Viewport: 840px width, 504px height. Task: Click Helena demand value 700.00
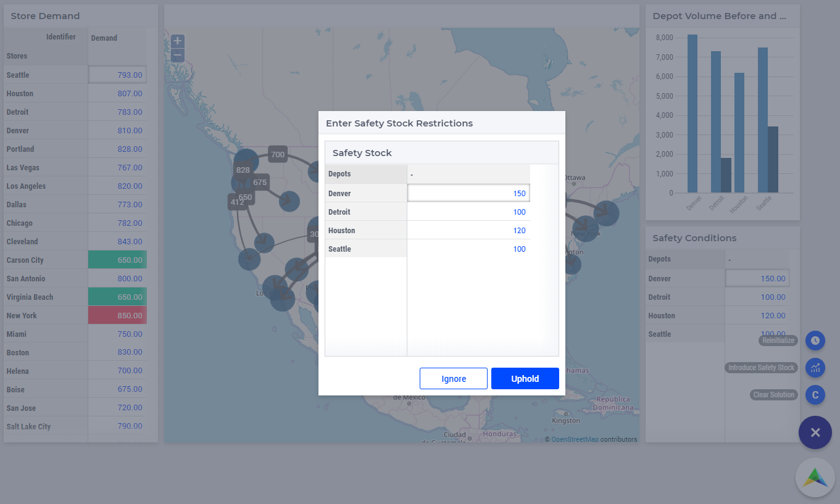click(x=117, y=371)
